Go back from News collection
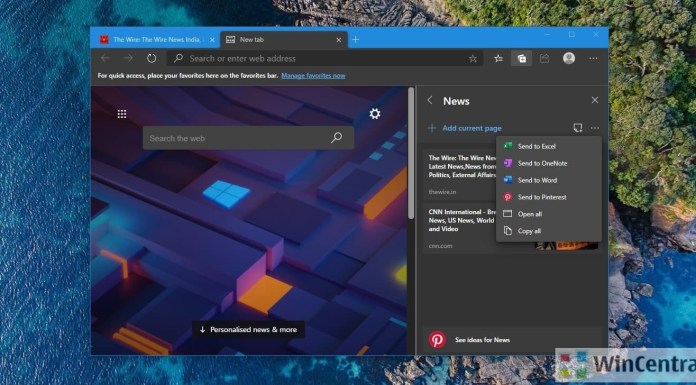Viewport: 696px width, 385px height. tap(430, 100)
